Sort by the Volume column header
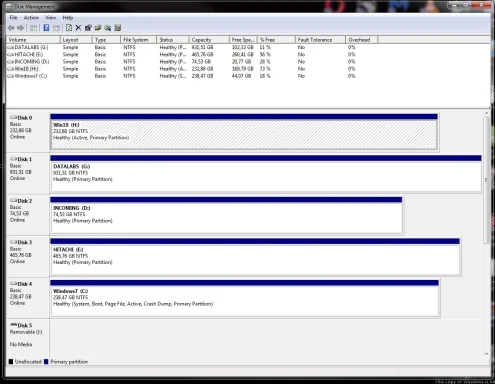 click(x=33, y=40)
